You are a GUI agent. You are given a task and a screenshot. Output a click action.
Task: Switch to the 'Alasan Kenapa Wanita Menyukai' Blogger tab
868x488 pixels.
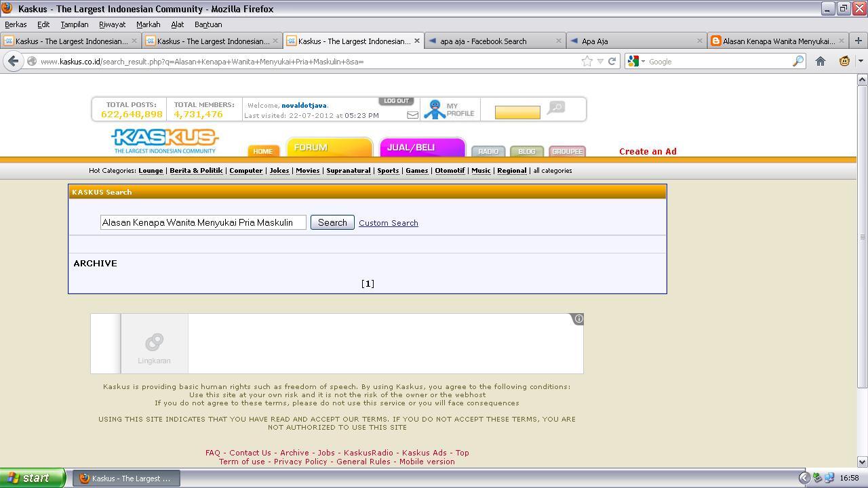click(778, 41)
